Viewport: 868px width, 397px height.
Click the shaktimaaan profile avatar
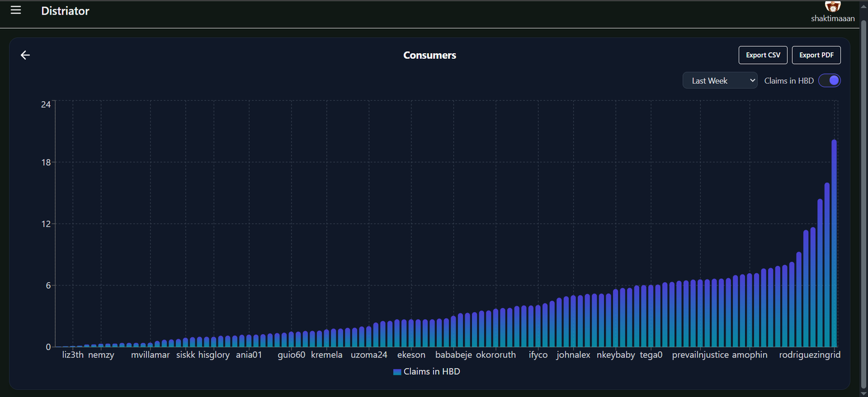(832, 7)
